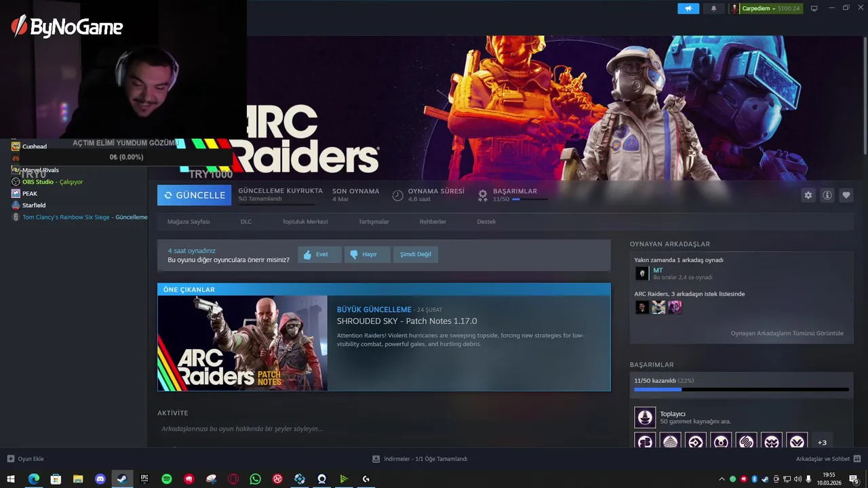Click the 11/50 kazanıldı achievements progress bar

(741, 390)
